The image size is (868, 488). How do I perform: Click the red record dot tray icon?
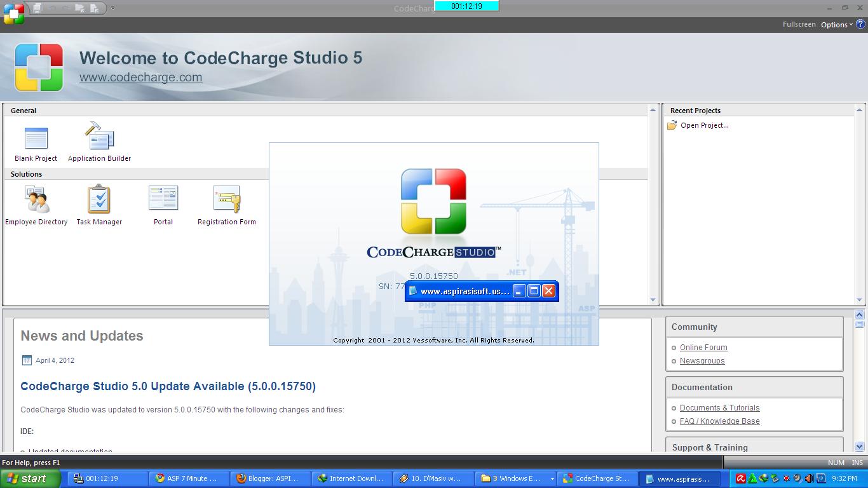click(787, 478)
